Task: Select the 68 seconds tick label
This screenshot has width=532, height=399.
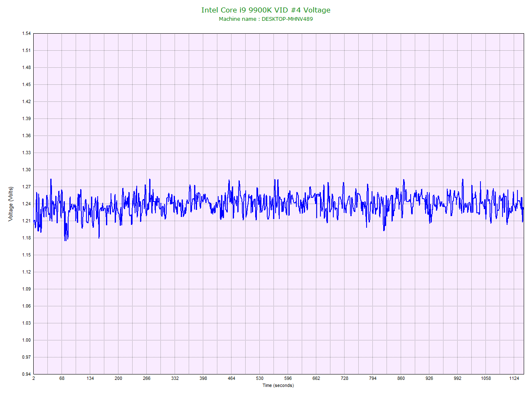Action: point(62,379)
